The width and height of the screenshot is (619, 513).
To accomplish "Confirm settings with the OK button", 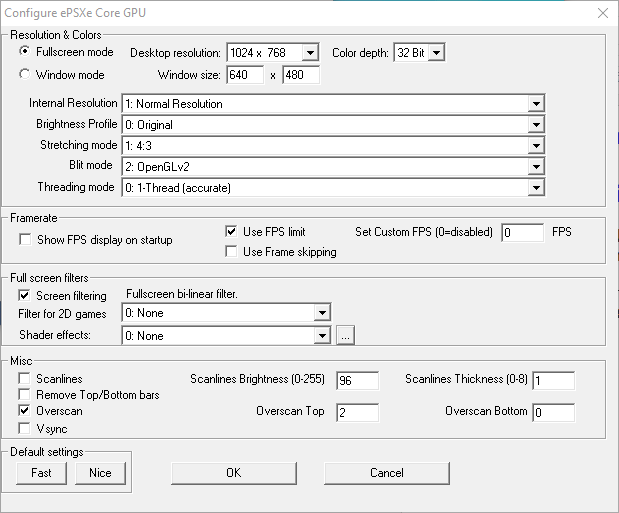I will 234,473.
